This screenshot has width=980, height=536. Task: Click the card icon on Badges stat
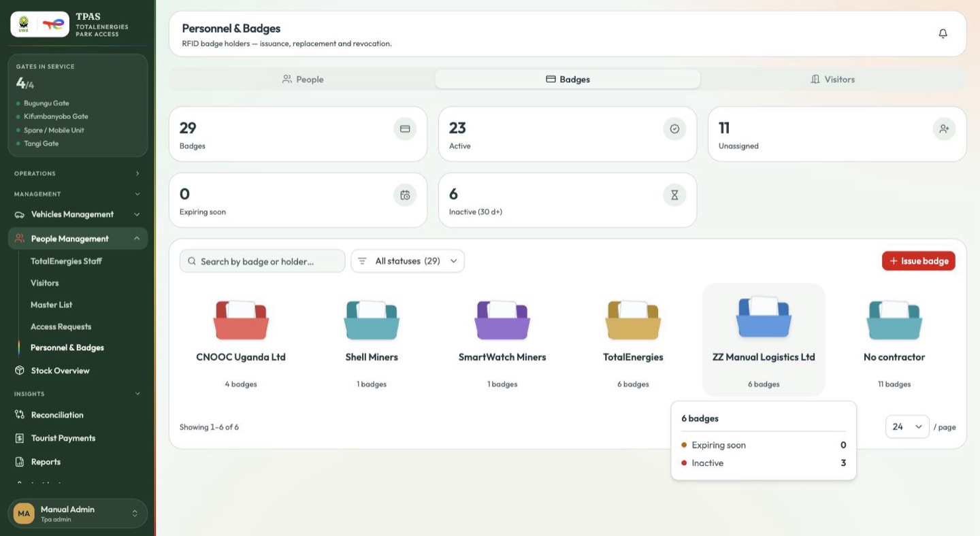pos(405,129)
